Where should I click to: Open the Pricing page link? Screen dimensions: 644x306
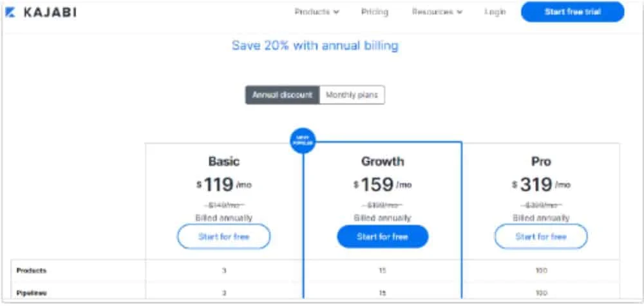click(375, 12)
